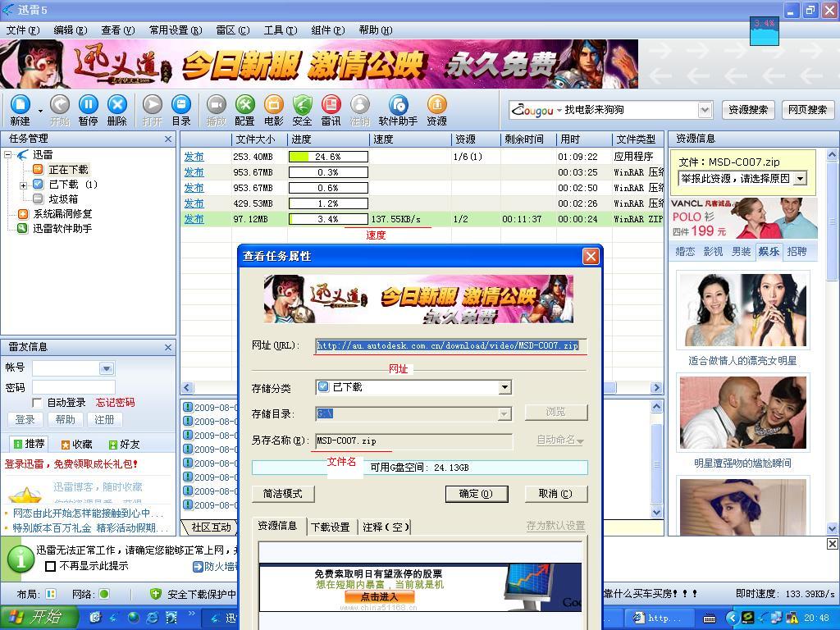Open the Gougou search box dropdown
Screen dimensions: 840x630
[705, 111]
